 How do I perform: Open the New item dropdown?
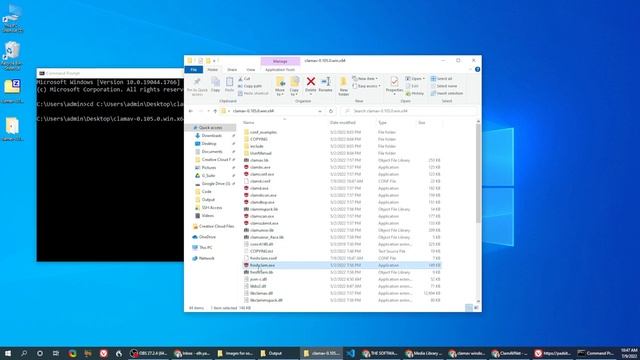tap(365, 79)
